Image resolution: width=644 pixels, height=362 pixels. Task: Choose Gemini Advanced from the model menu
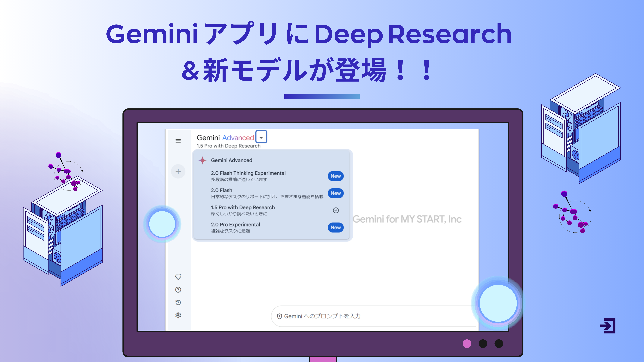pos(232,160)
